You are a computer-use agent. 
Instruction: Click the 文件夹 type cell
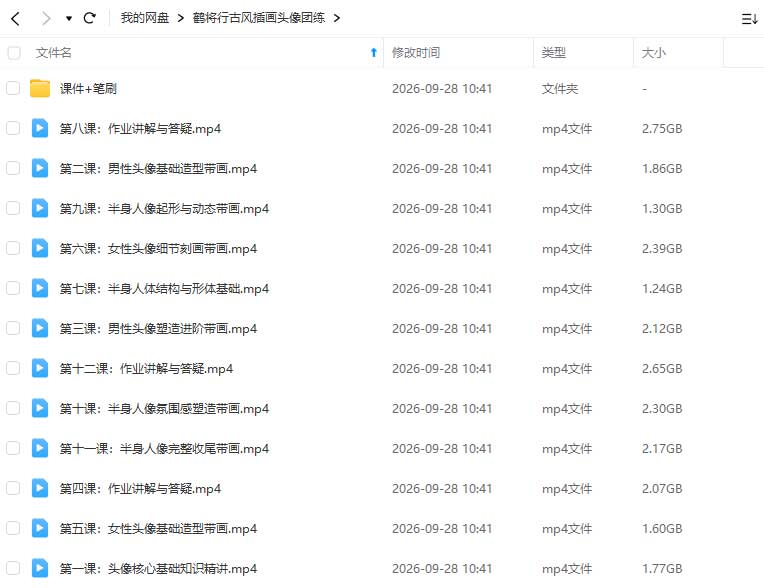(x=559, y=89)
